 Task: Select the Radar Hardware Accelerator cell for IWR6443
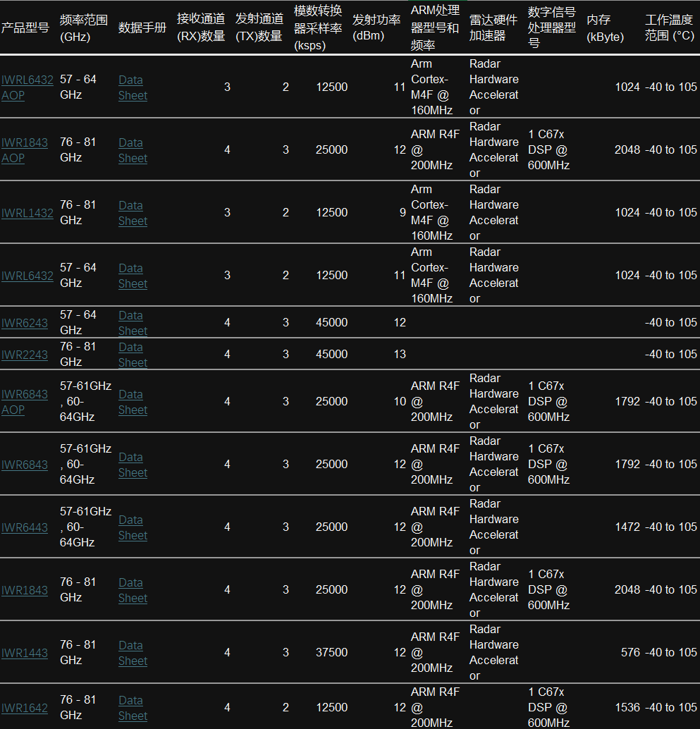(x=493, y=527)
